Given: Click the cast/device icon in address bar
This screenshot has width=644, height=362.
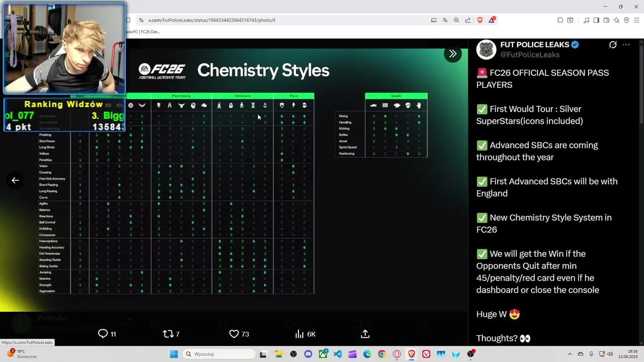Looking at the screenshot, I should (434, 20).
